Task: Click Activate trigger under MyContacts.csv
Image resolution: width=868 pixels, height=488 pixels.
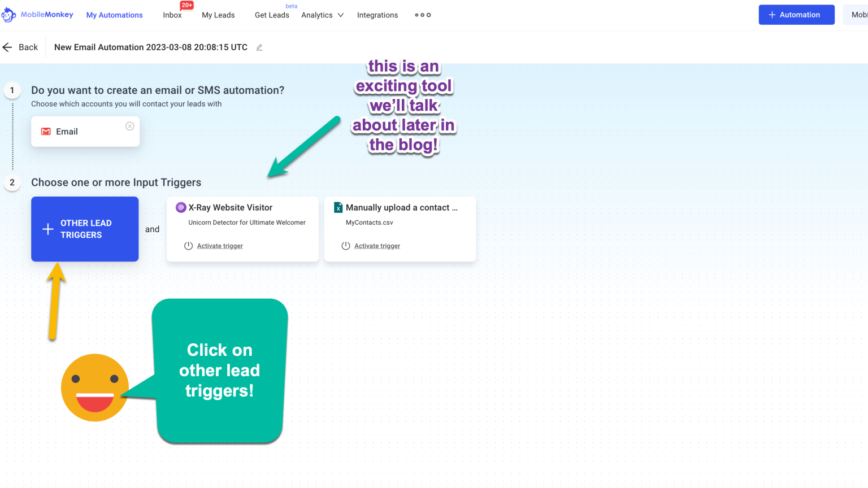Action: point(377,246)
